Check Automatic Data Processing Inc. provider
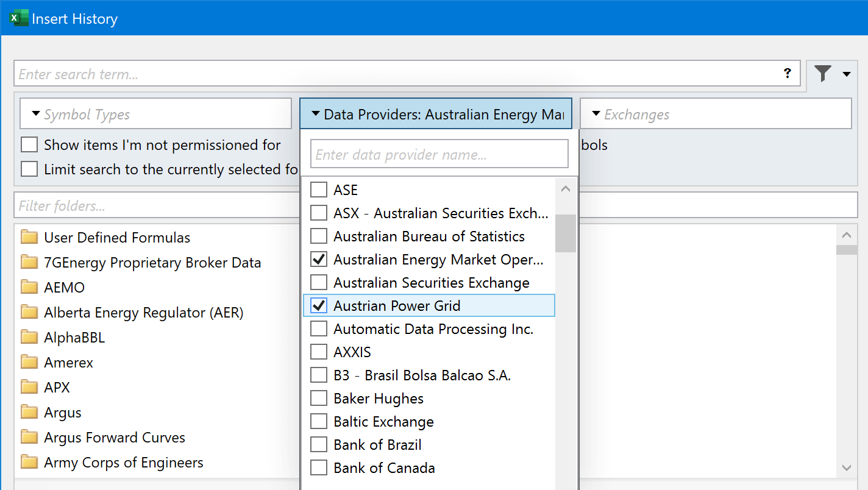Viewport: 868px width, 490px height. point(319,329)
